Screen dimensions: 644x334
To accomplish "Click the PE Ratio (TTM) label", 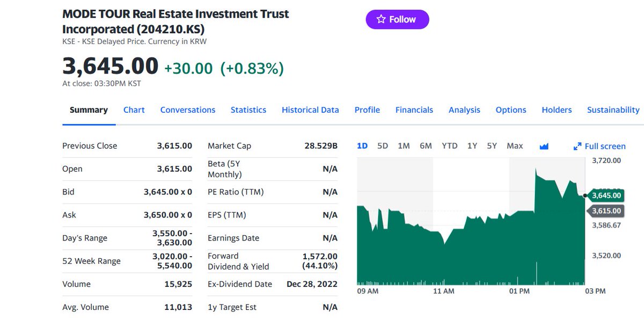I will [236, 192].
